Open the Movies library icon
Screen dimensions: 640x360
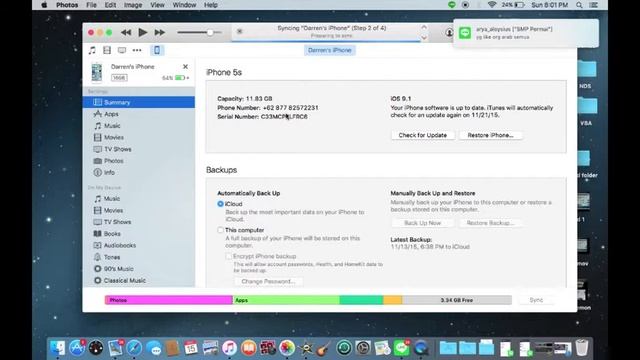pyautogui.click(x=107, y=50)
